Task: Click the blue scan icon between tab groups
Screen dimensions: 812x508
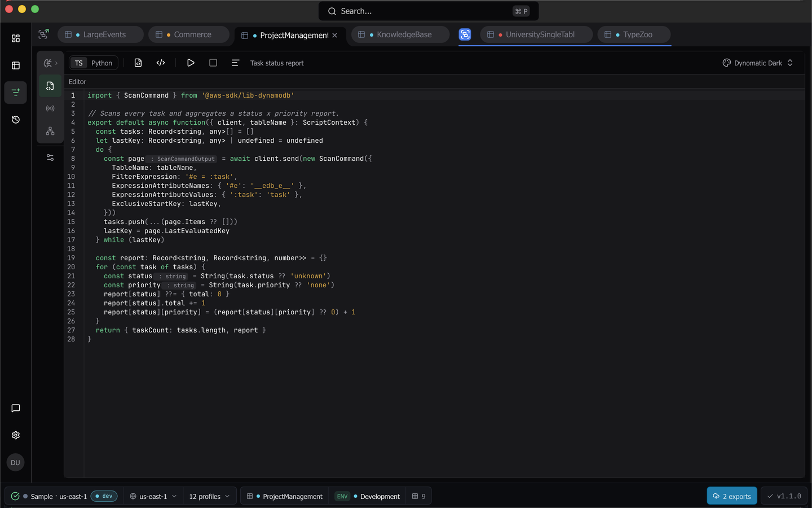Action: [x=465, y=34]
